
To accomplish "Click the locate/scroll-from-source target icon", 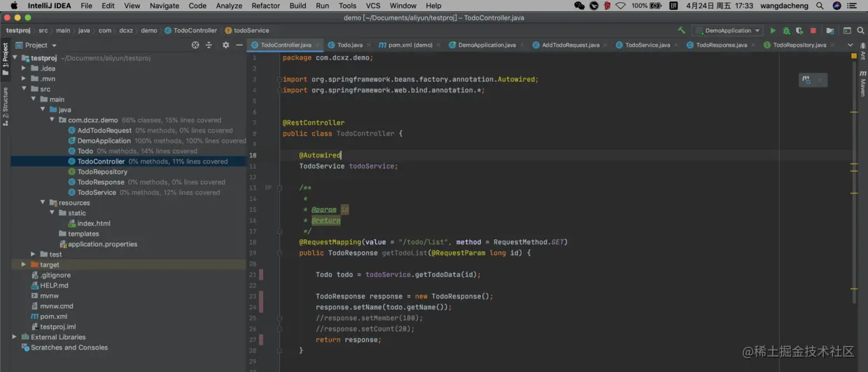I will pyautogui.click(x=195, y=45).
